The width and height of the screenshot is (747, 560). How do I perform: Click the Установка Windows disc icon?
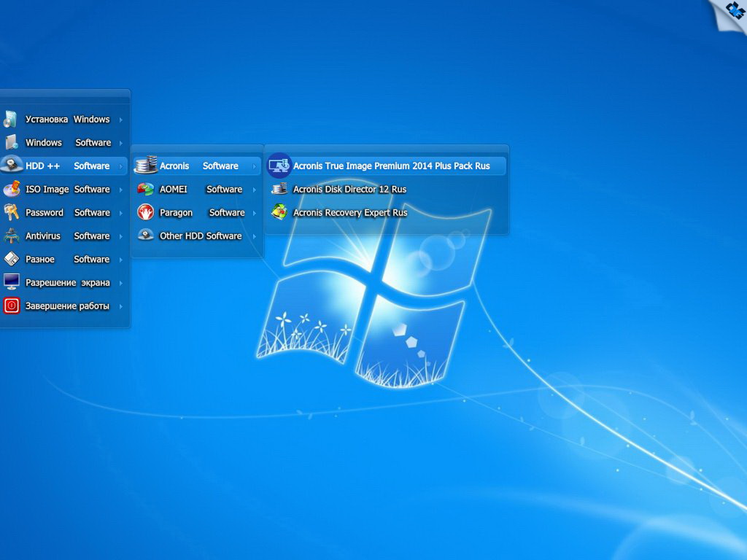(10, 119)
